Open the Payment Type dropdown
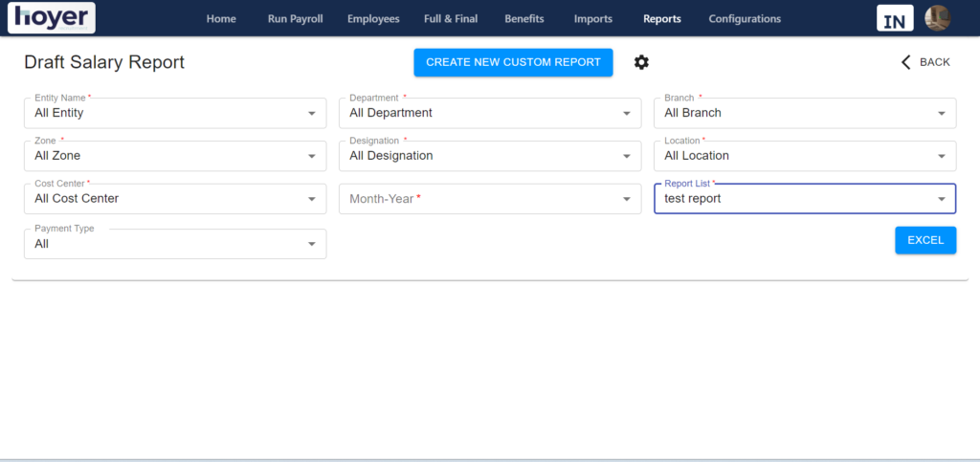This screenshot has width=980, height=462. 175,244
